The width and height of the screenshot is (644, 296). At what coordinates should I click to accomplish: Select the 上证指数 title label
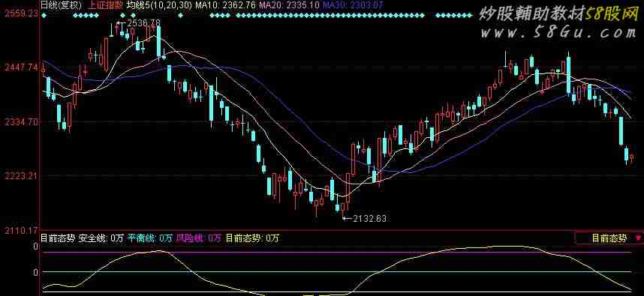click(105, 5)
